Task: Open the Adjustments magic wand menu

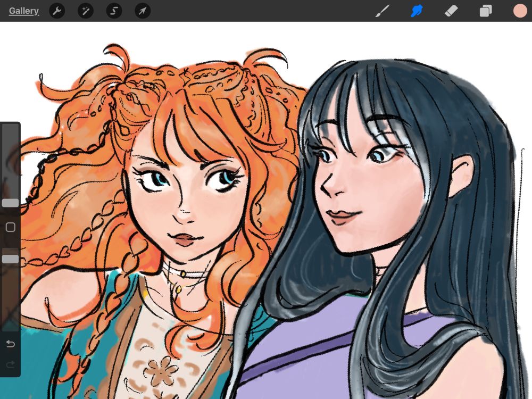Action: click(86, 11)
